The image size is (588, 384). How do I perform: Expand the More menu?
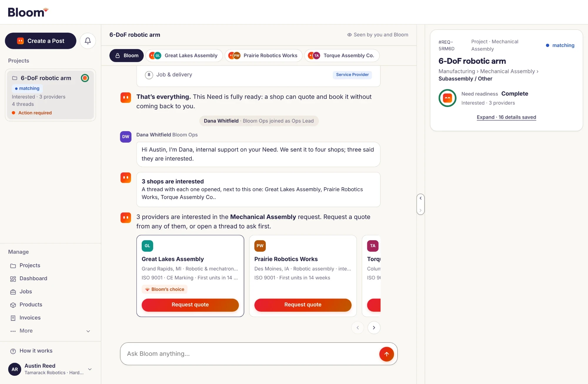(x=51, y=331)
